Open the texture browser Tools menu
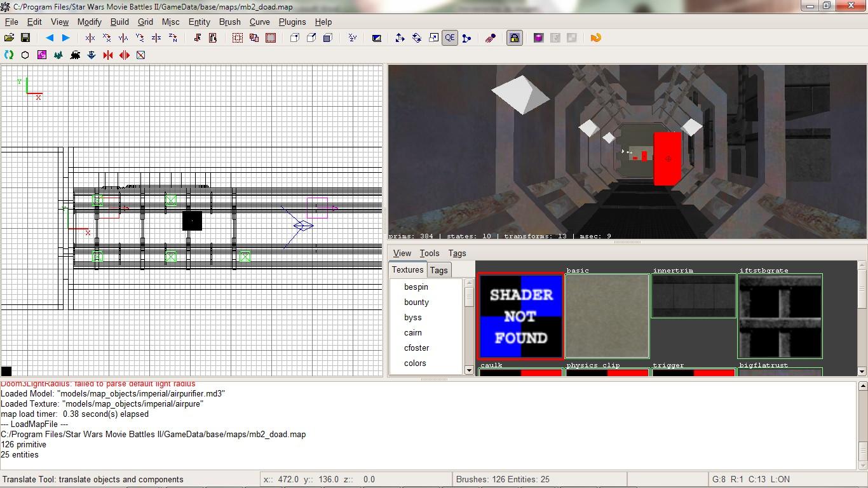Screen dimensions: 868x488 (x=430, y=253)
